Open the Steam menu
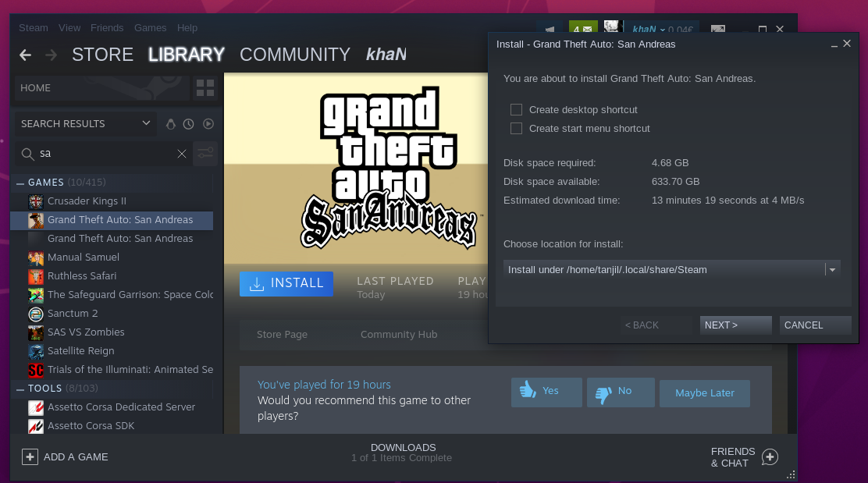Viewport: 868px width, 483px height. pyautogui.click(x=34, y=27)
